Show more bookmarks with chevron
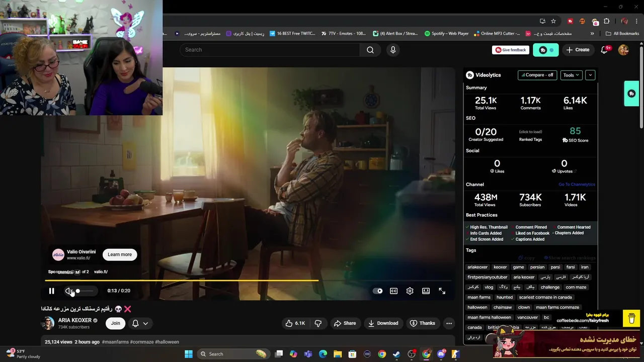Viewport: 644px width, 362px height. 592,34
